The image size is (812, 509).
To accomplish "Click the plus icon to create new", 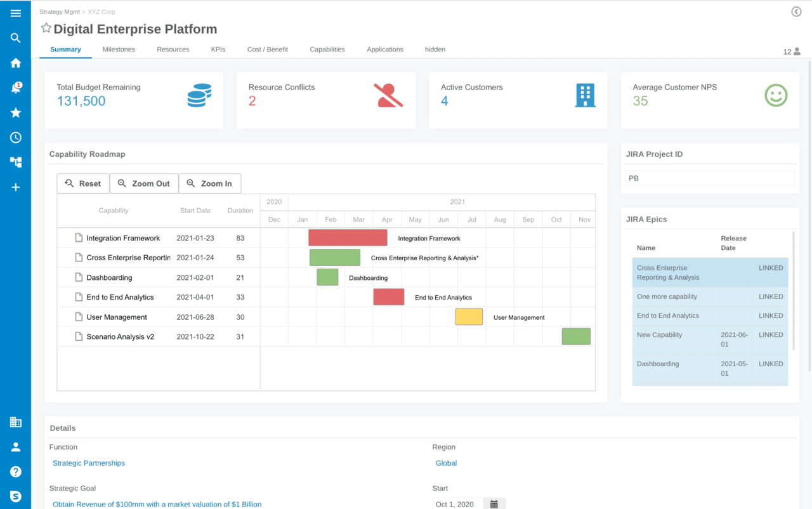I will coord(16,187).
